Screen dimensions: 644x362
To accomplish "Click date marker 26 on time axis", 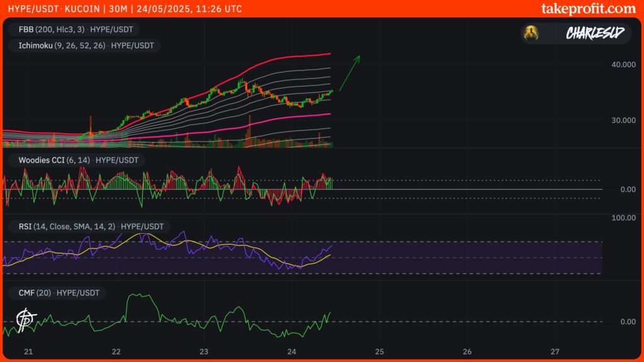I will 467,350.
